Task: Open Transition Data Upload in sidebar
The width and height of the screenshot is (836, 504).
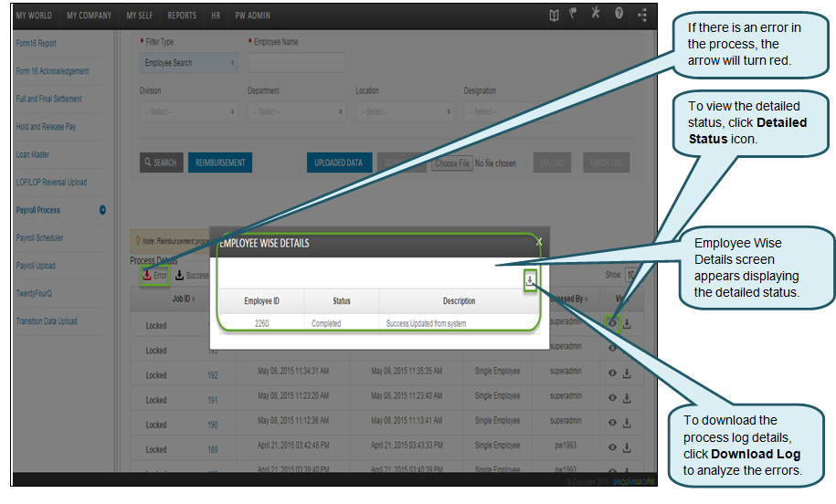Action: tap(47, 320)
